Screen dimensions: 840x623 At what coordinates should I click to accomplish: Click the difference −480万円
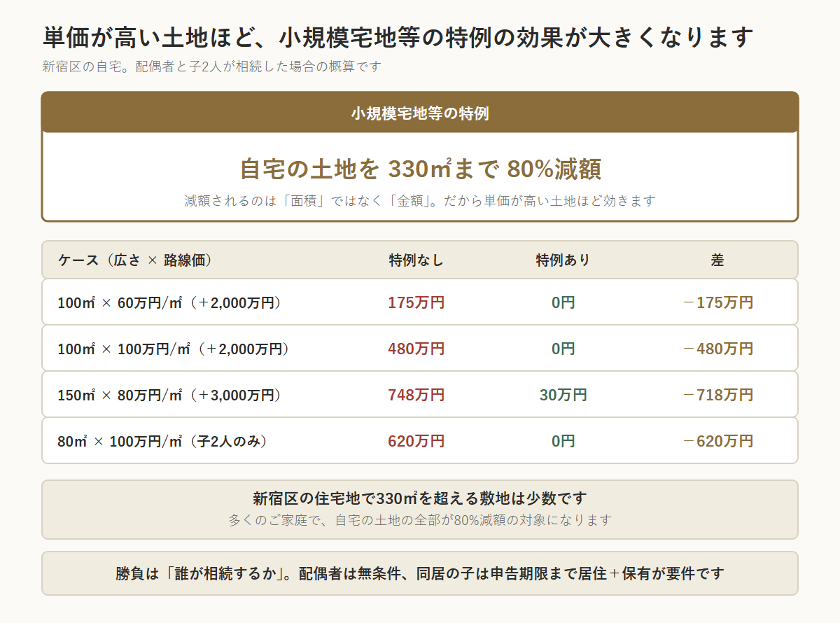[x=717, y=349]
